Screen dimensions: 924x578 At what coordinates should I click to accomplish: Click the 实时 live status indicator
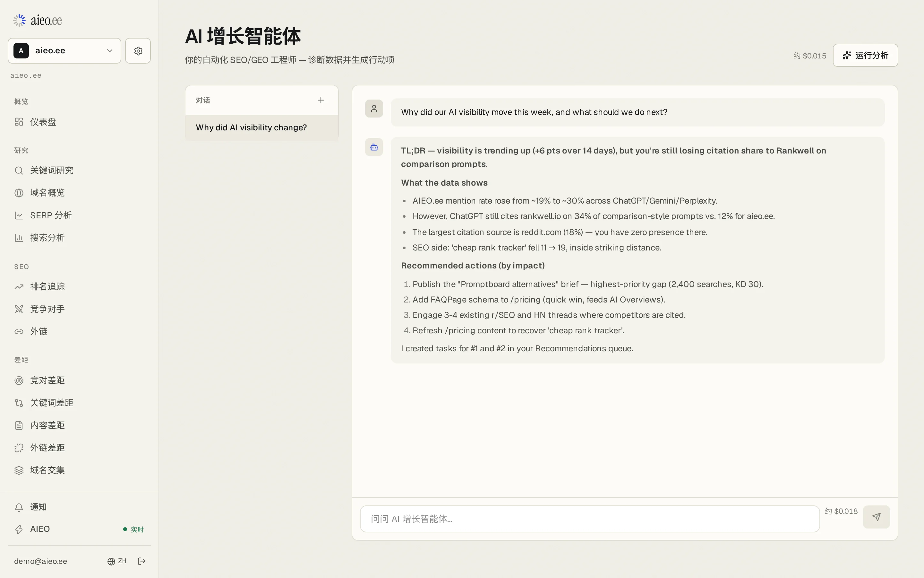(133, 530)
